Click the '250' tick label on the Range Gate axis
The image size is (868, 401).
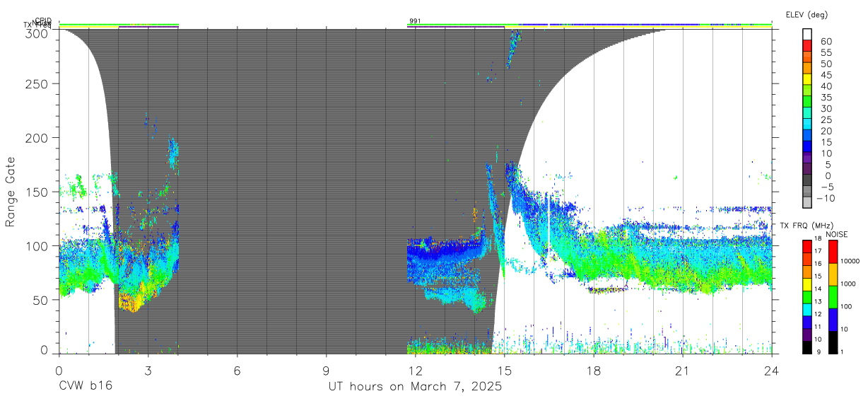coord(38,83)
